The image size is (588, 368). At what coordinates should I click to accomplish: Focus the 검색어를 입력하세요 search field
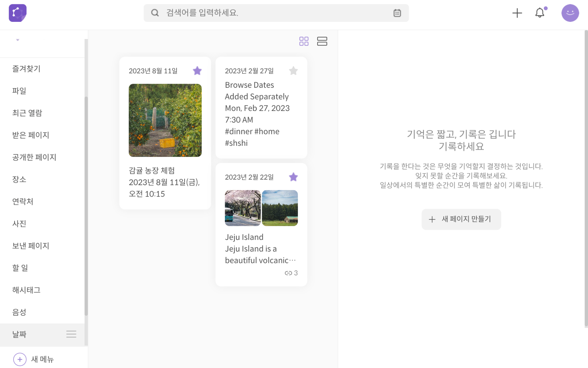point(276,13)
